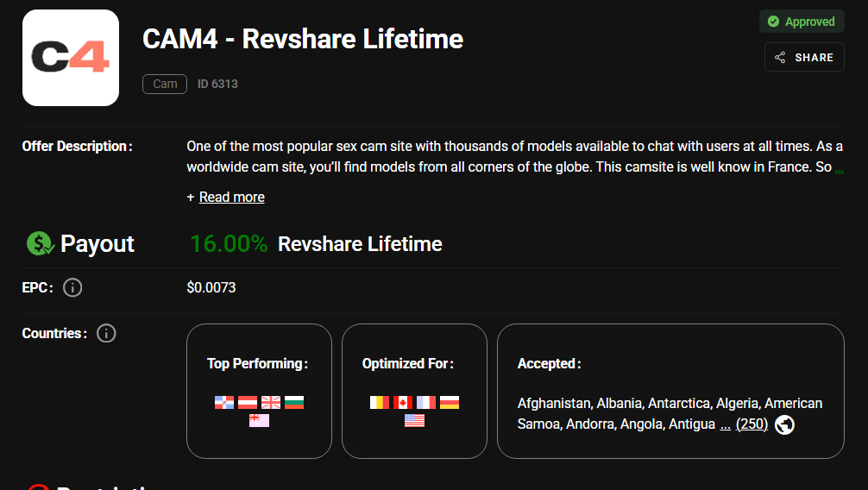Click the CAM4 - Revshare Lifetime title
This screenshot has height=490, width=868.
pos(303,40)
